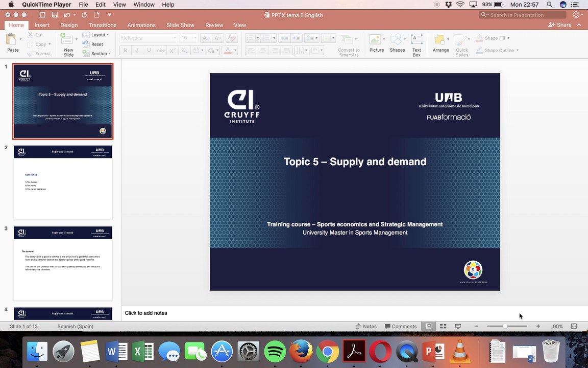The image size is (588, 368).
Task: Click the Copy button in ribbon
Action: 38,44
